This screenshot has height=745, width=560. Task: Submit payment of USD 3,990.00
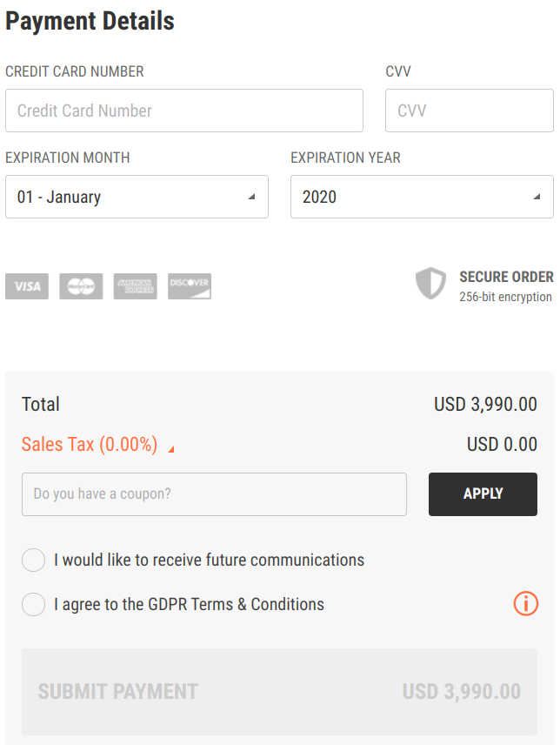(279, 692)
